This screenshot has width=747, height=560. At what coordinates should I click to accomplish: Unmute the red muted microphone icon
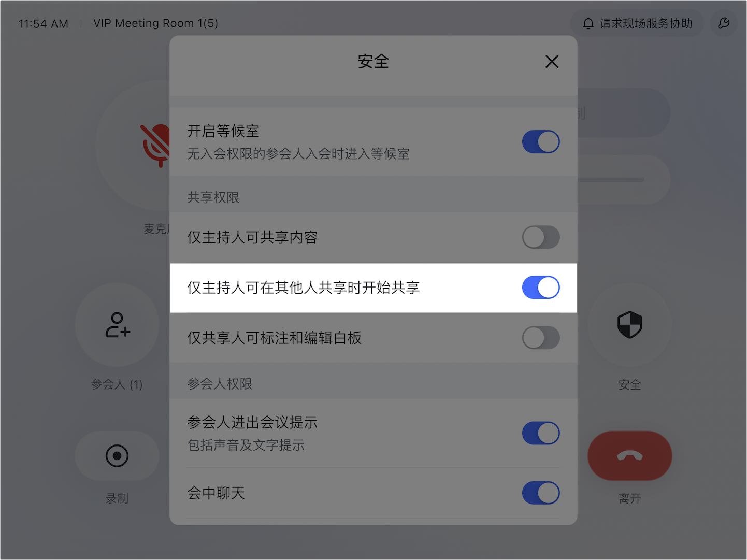click(x=155, y=145)
